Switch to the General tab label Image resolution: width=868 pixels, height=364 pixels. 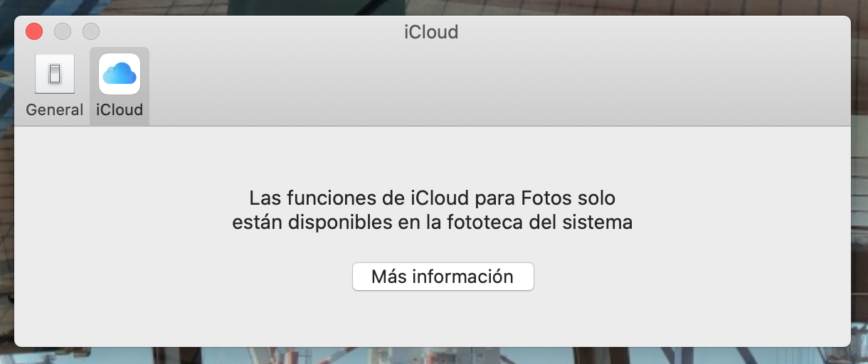[x=55, y=110]
